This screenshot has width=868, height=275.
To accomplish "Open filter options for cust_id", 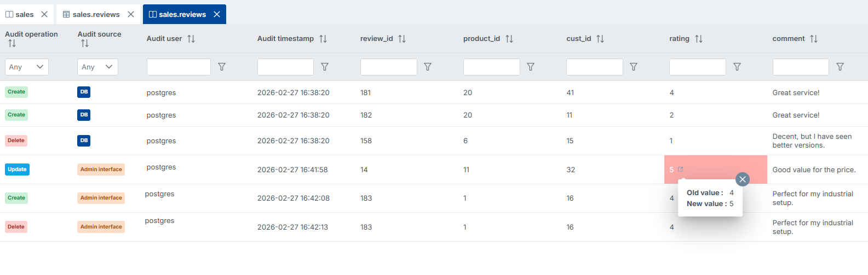I will tap(634, 67).
